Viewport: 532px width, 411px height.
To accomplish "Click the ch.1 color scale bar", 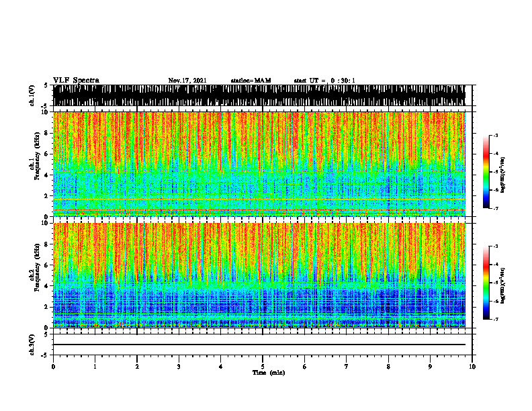I will (486, 172).
